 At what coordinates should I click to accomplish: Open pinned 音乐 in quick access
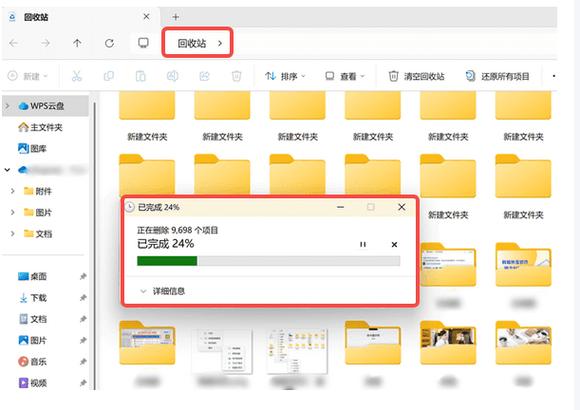[x=33, y=362]
